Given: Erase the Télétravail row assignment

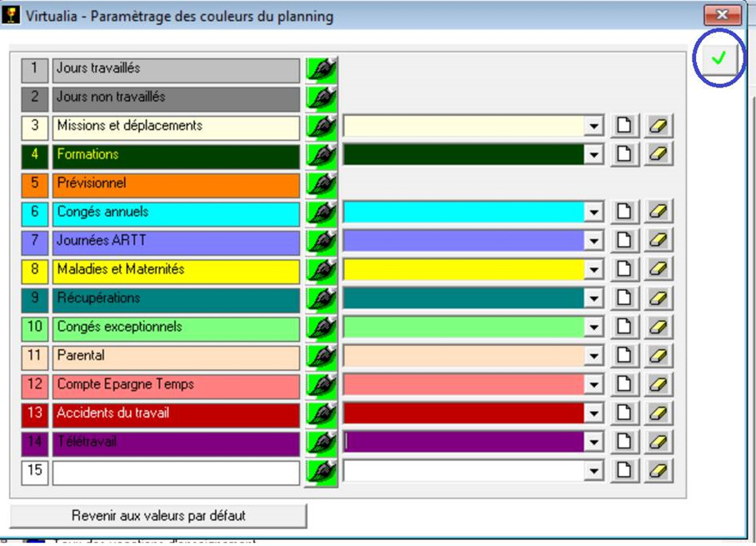Looking at the screenshot, I should [658, 443].
